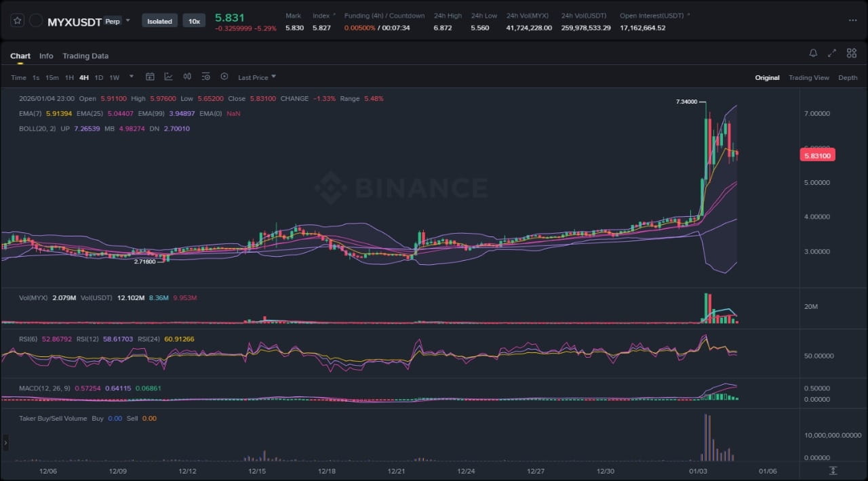
Task: Open the calendar date-range icon
Action: pos(150,77)
